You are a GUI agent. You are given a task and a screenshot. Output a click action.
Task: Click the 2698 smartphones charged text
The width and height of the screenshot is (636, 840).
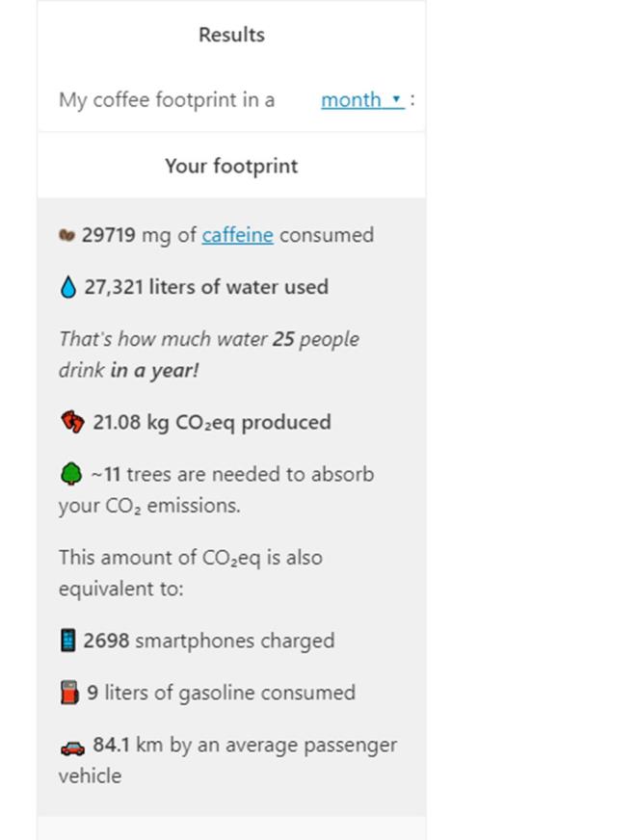pos(209,641)
